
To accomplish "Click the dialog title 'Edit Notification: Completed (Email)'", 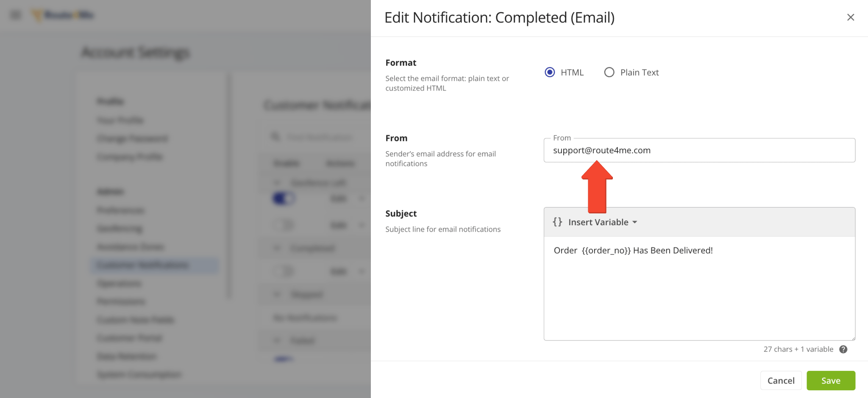I will (x=499, y=18).
